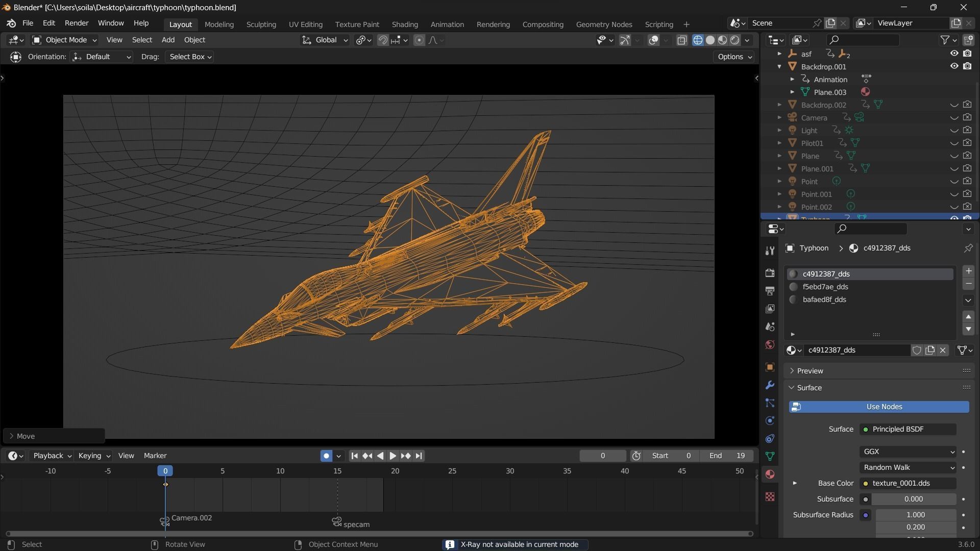Toggle the X-Ray viewport button
Viewport: 980px width, 551px height.
click(x=682, y=40)
